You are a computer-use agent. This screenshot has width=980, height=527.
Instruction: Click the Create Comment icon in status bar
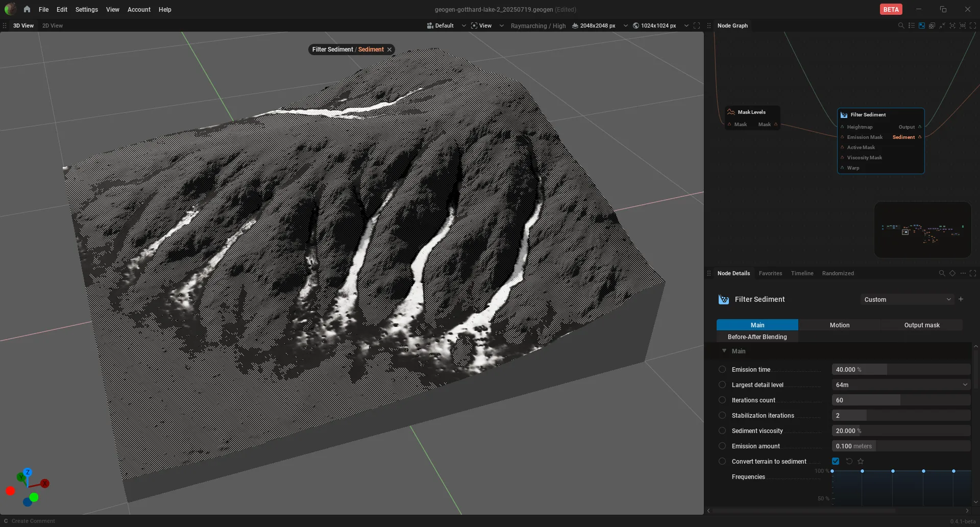pyautogui.click(x=6, y=521)
